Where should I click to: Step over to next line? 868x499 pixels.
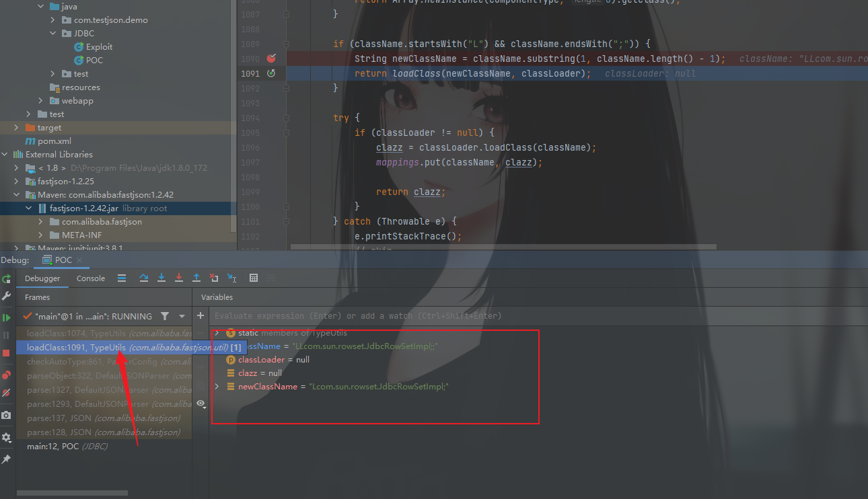(x=144, y=278)
